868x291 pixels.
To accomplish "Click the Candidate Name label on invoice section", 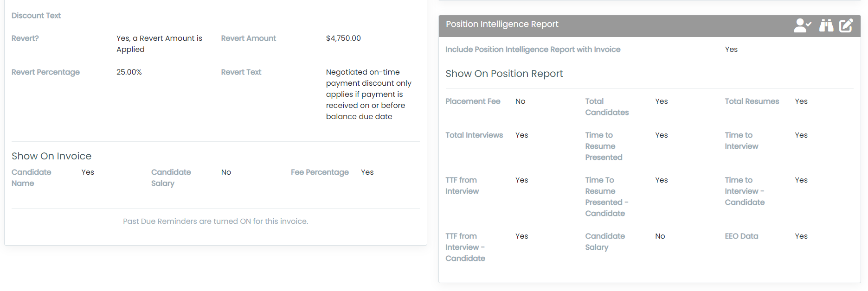I will tap(31, 178).
